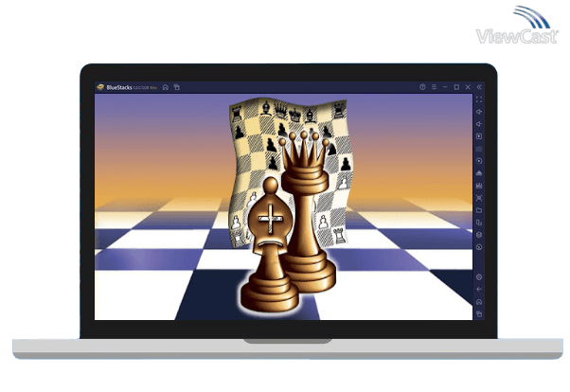This screenshot has height=392, width=570.
Task: Open the multi-instance manager icon
Action: point(479,223)
